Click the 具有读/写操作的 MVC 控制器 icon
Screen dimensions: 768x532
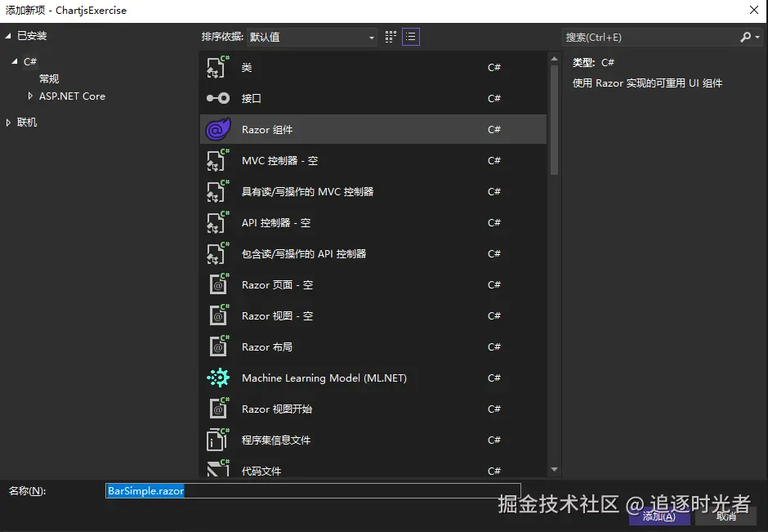click(x=218, y=191)
